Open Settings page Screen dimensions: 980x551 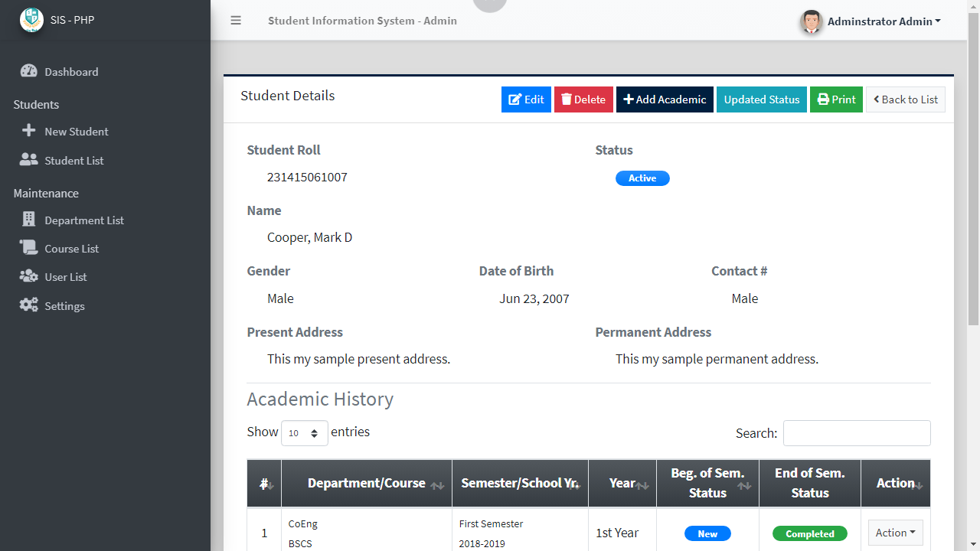click(105, 305)
